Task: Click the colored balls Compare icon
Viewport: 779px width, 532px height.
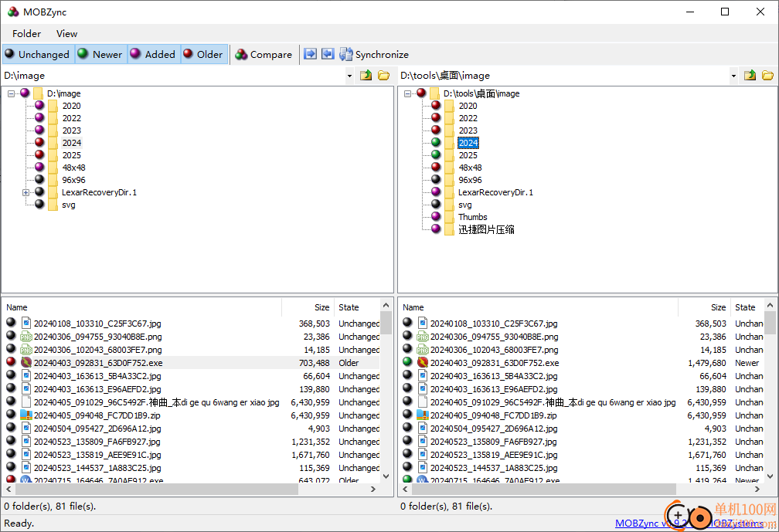Action: 241,54
